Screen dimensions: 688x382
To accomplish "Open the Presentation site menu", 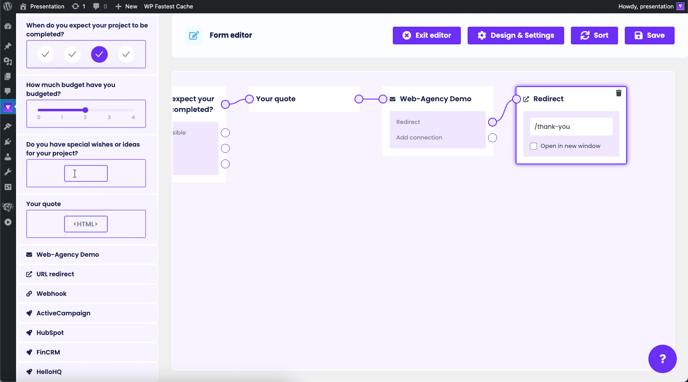I will click(x=42, y=6).
